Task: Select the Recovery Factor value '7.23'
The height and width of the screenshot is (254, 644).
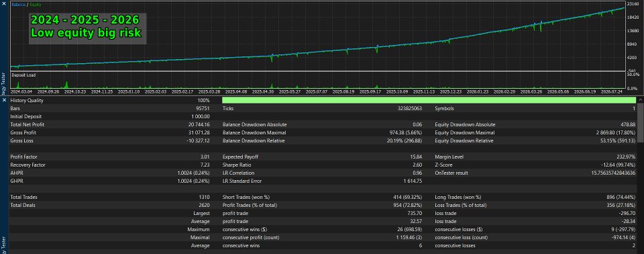Action: click(x=205, y=165)
